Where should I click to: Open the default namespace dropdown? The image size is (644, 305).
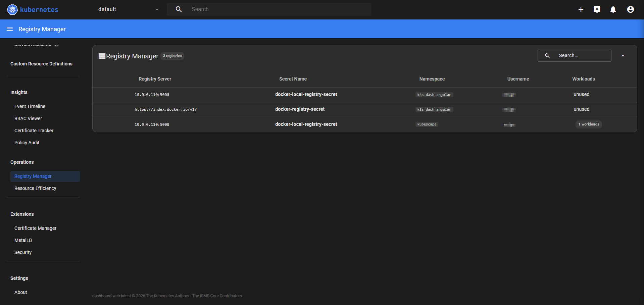128,9
